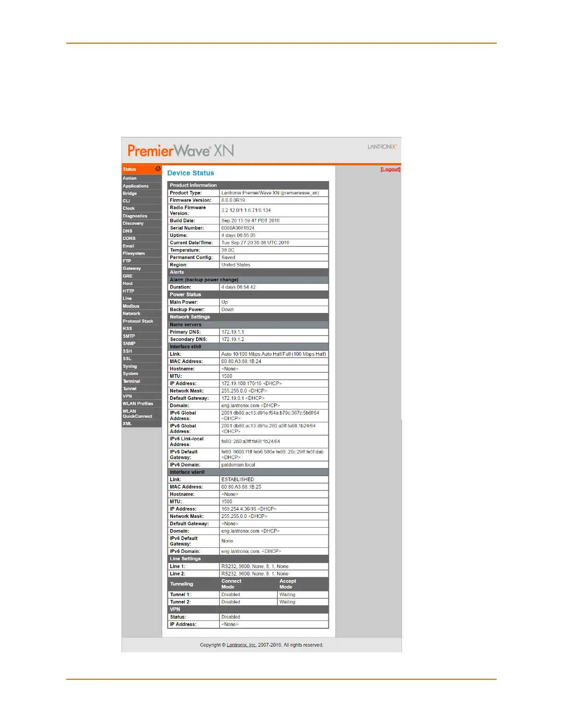Open the Action menu item
Viewport: 563px width, 728px height.
(x=142, y=178)
